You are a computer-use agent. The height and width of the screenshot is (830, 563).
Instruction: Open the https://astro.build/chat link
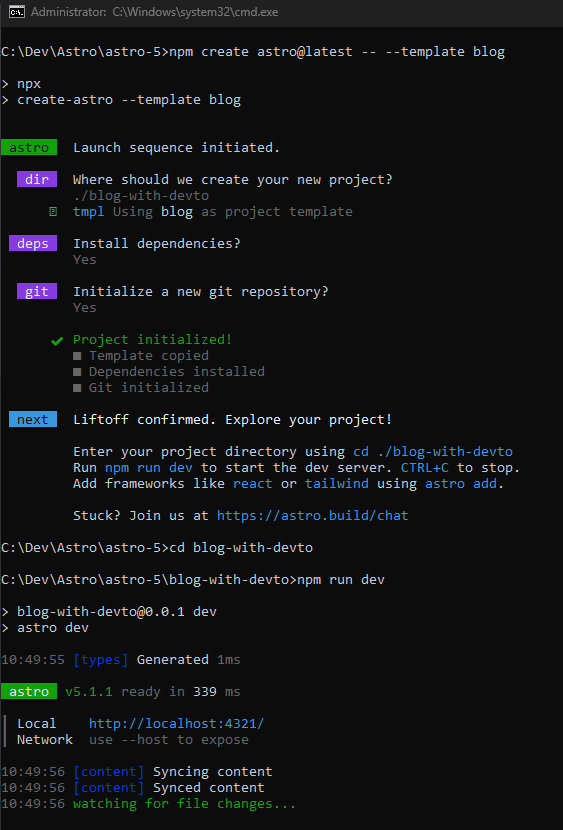(x=313, y=516)
